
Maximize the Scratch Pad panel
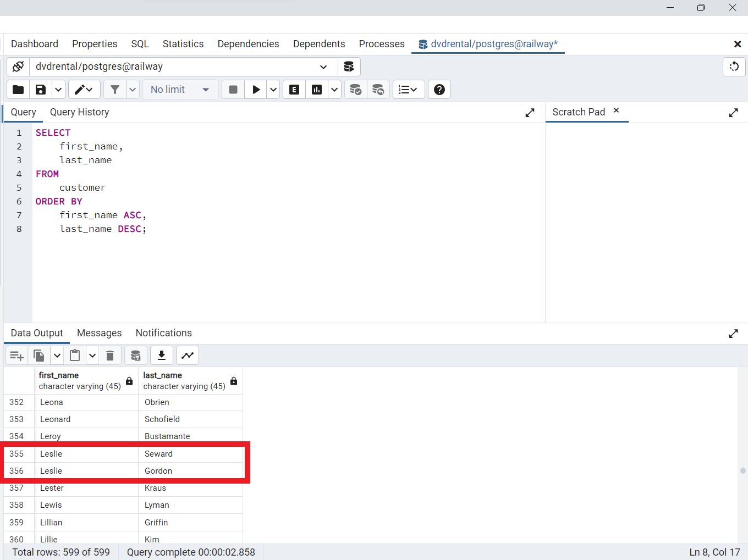734,113
